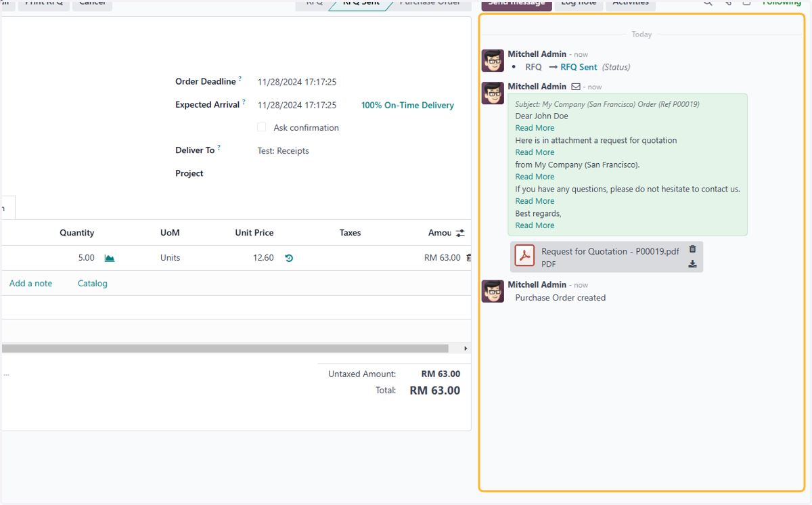Image resolution: width=812 pixels, height=505 pixels.
Task: Open the Expected Arrival date picker
Action: coord(297,105)
